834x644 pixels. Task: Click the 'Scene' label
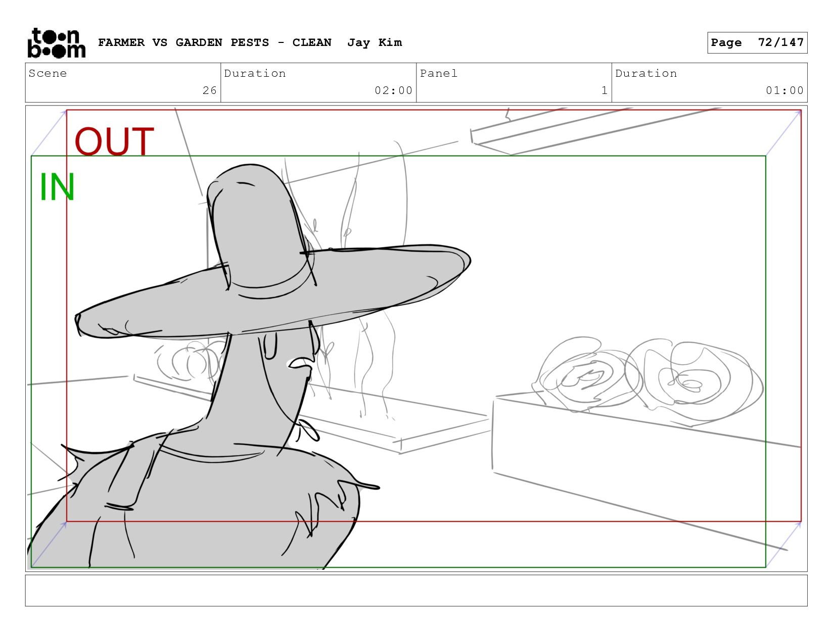coord(48,73)
